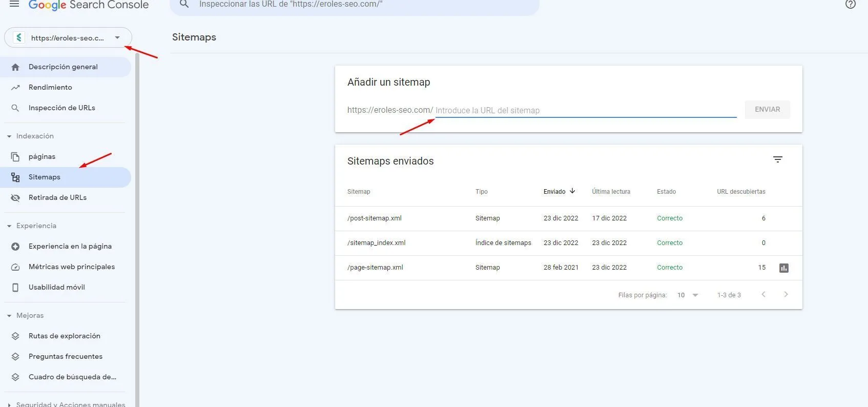Open the /post-sitemap.xml row
The width and height of the screenshot is (868, 407).
click(x=569, y=218)
